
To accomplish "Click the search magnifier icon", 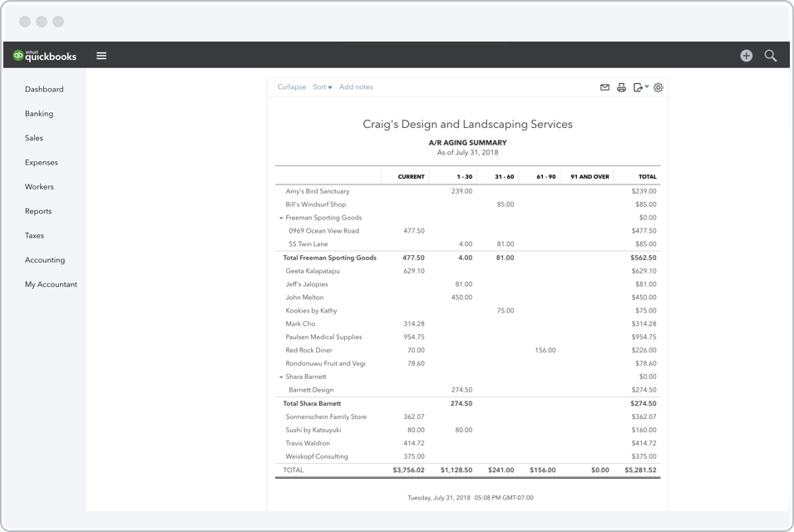I will (771, 56).
